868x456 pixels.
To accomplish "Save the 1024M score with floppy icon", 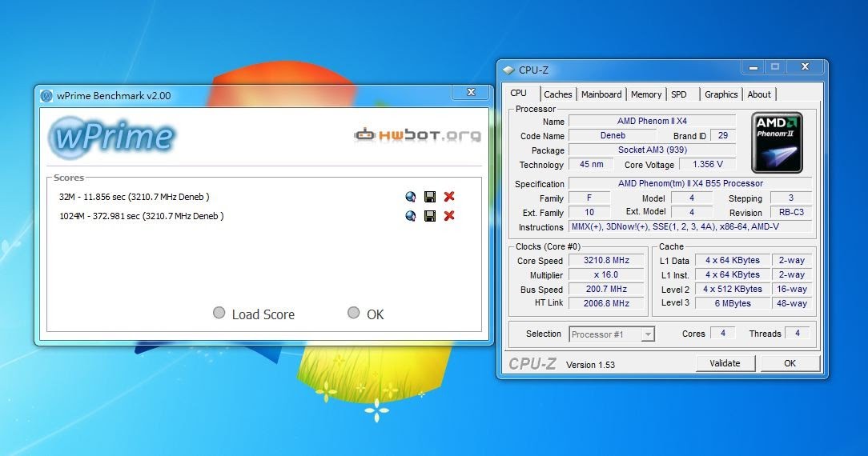I will [x=429, y=216].
